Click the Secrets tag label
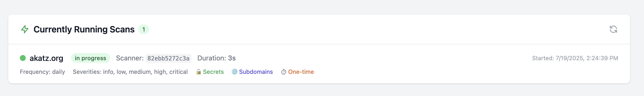 click(x=213, y=72)
